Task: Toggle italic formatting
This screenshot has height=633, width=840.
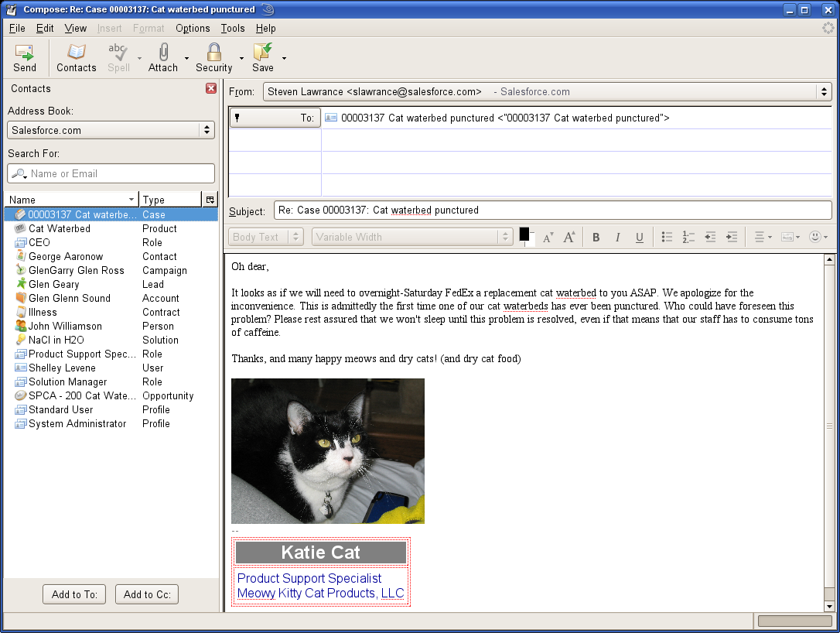Action: (x=618, y=238)
